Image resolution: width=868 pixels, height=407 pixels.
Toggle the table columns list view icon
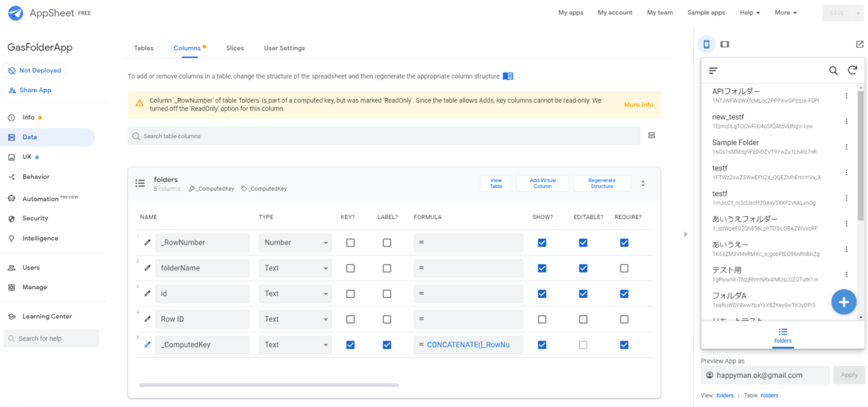(651, 135)
